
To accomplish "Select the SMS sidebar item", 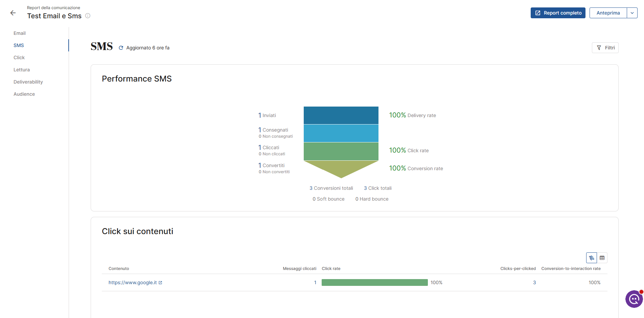I will point(19,45).
